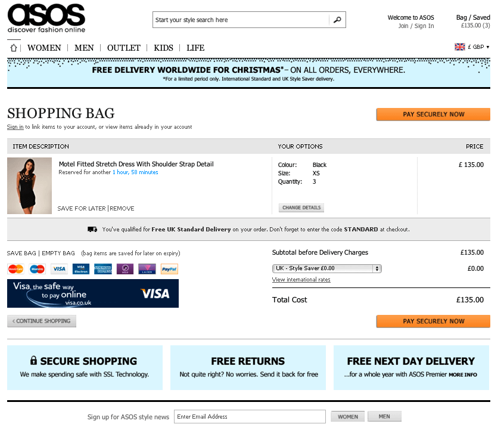Click the Free Returns panel
Screen dimensions: 504x427
click(248, 367)
